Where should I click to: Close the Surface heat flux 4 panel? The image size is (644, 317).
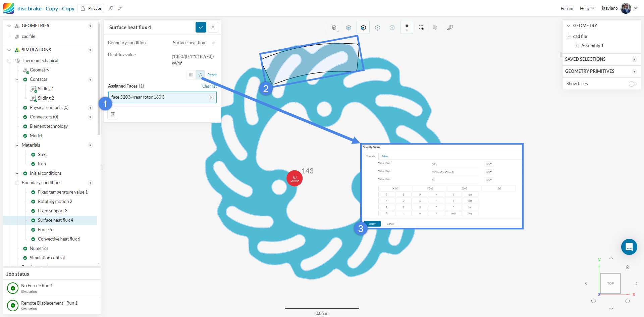click(213, 27)
